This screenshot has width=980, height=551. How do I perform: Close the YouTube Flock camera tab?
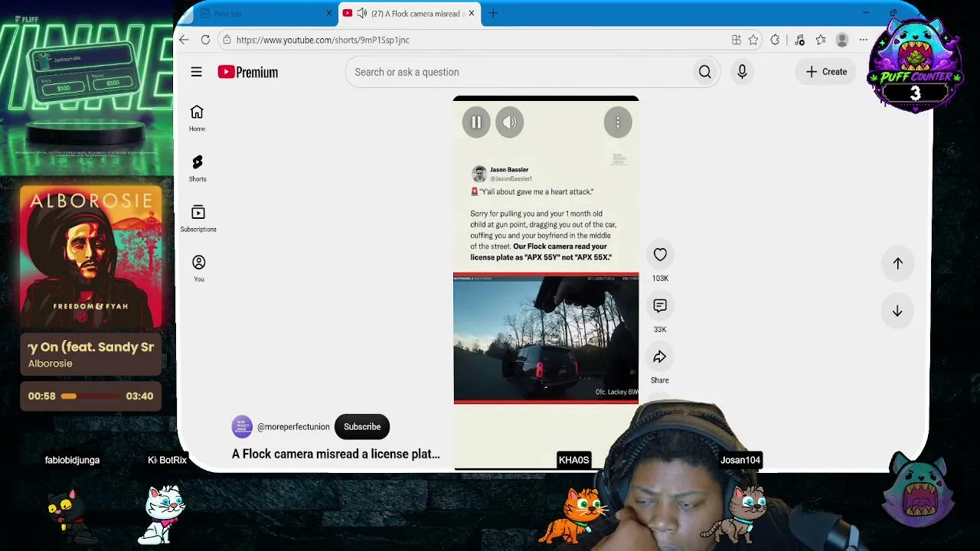tap(472, 13)
